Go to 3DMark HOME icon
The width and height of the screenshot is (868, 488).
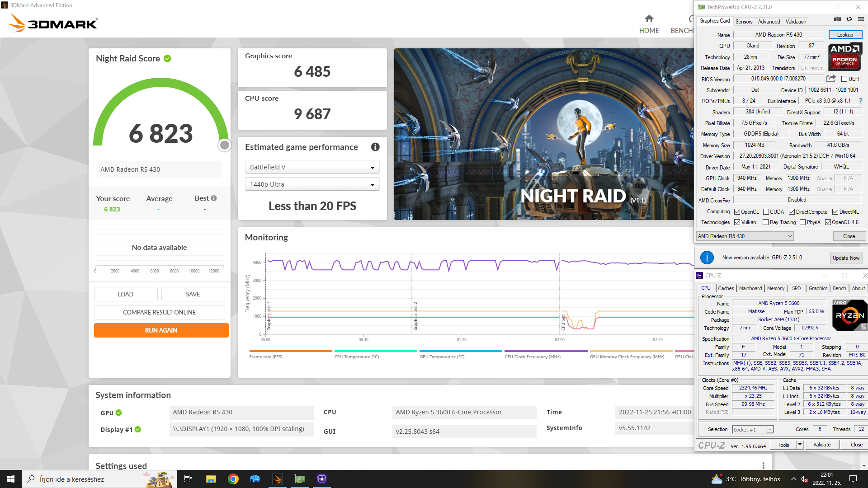point(649,19)
